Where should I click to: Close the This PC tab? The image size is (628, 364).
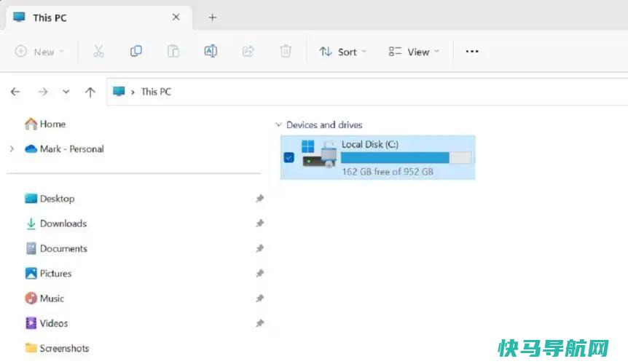pyautogui.click(x=176, y=17)
